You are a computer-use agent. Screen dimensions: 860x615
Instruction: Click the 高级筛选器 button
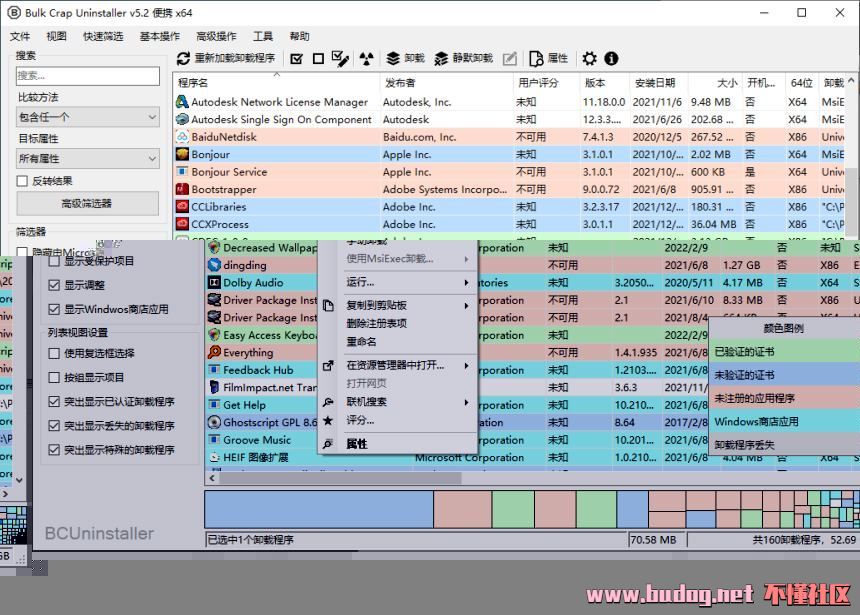(x=87, y=203)
